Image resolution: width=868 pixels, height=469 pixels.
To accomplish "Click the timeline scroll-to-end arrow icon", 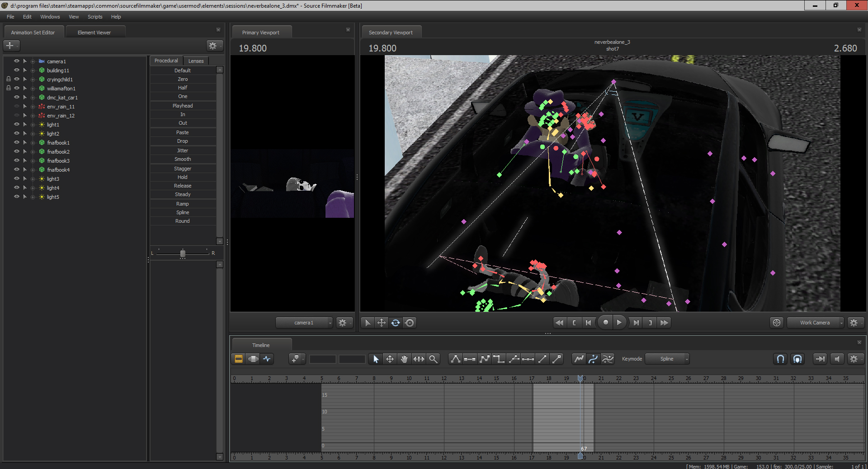I will 820,359.
